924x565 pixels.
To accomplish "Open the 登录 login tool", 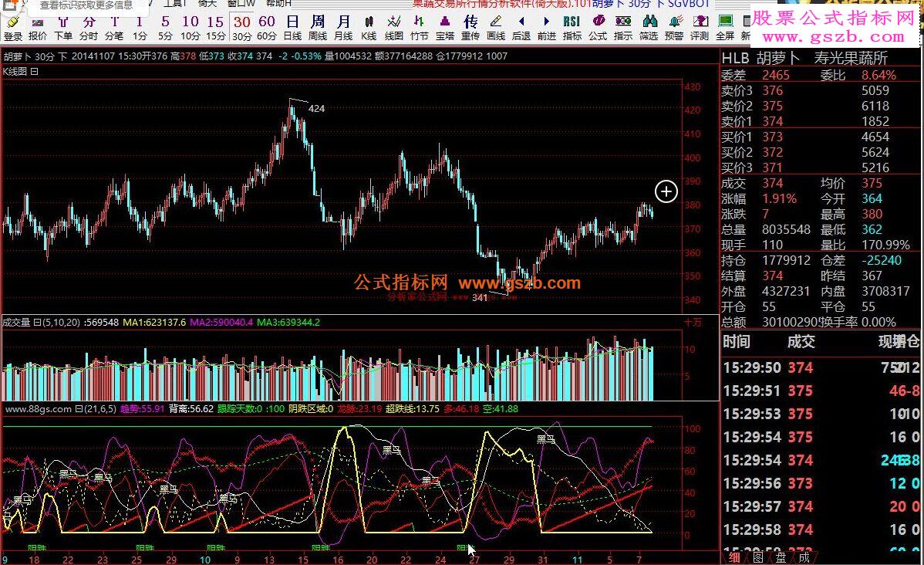I will pyautogui.click(x=13, y=29).
